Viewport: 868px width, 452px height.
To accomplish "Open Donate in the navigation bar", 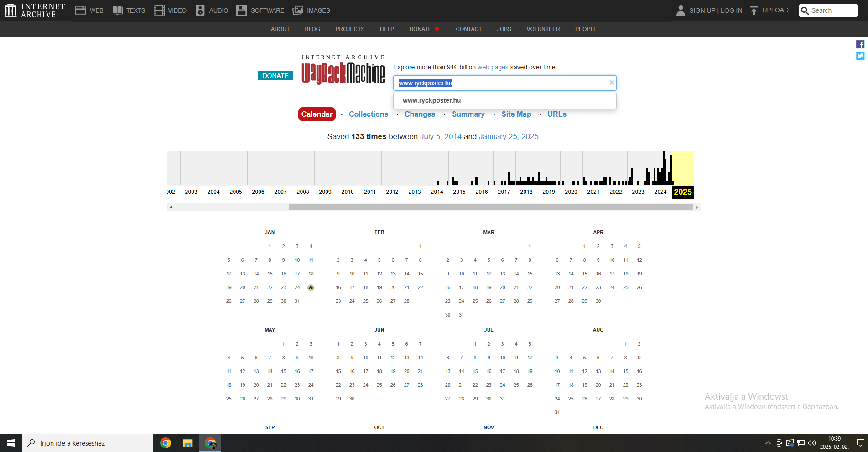I will pos(424,29).
